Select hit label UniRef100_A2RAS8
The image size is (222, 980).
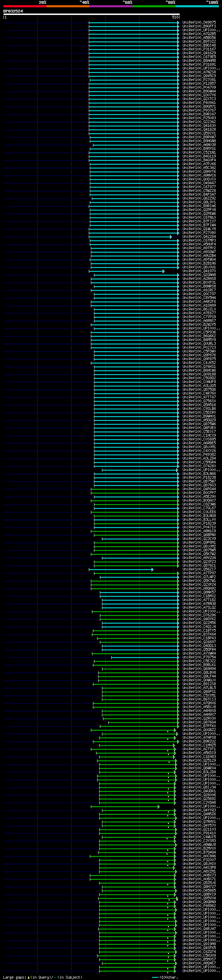point(199,279)
